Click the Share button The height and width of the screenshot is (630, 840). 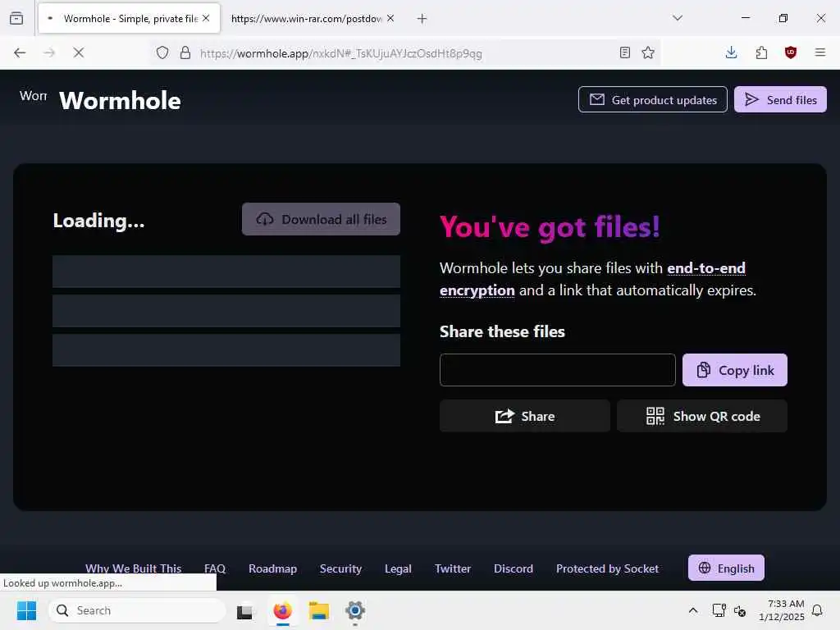tap(525, 416)
